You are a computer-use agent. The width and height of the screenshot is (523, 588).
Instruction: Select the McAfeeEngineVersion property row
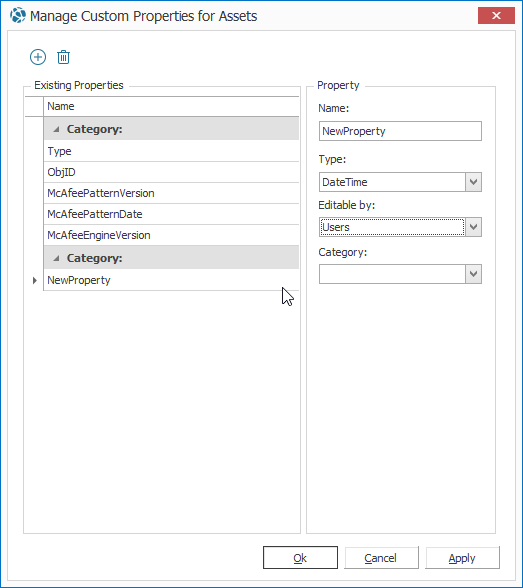pyautogui.click(x=171, y=235)
